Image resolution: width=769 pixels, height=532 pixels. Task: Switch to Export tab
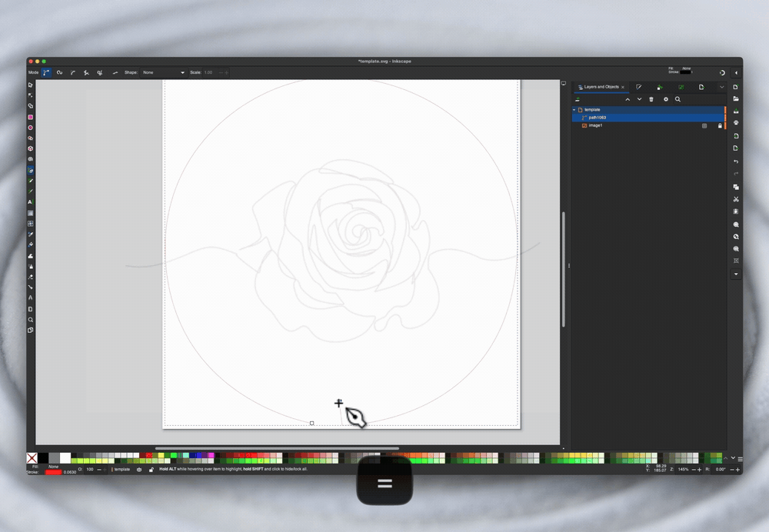click(x=701, y=87)
